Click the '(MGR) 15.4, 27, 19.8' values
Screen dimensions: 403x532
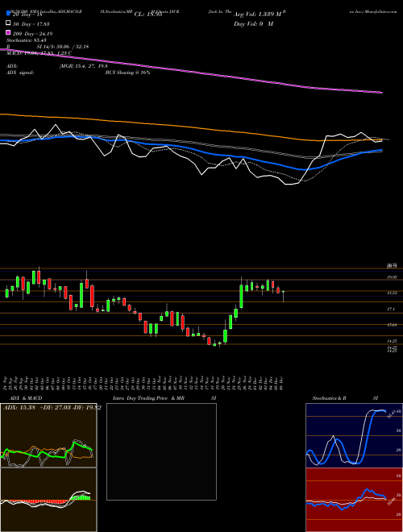tap(83, 66)
